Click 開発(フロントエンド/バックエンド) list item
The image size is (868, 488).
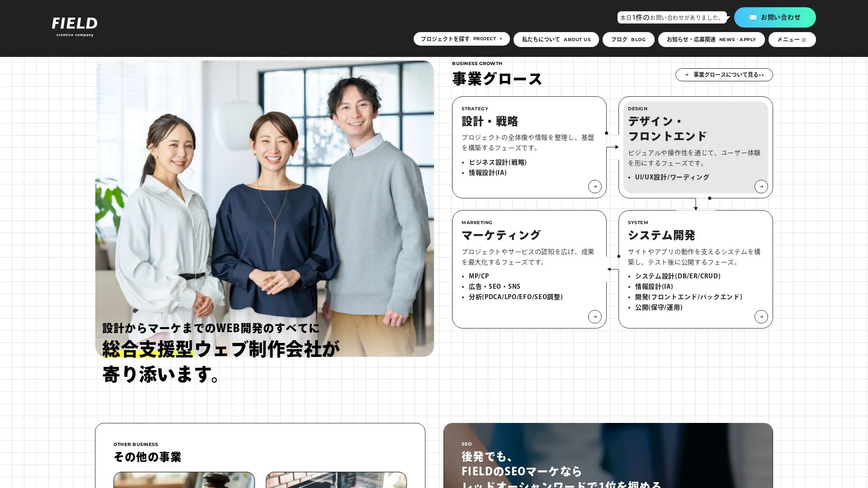(689, 297)
